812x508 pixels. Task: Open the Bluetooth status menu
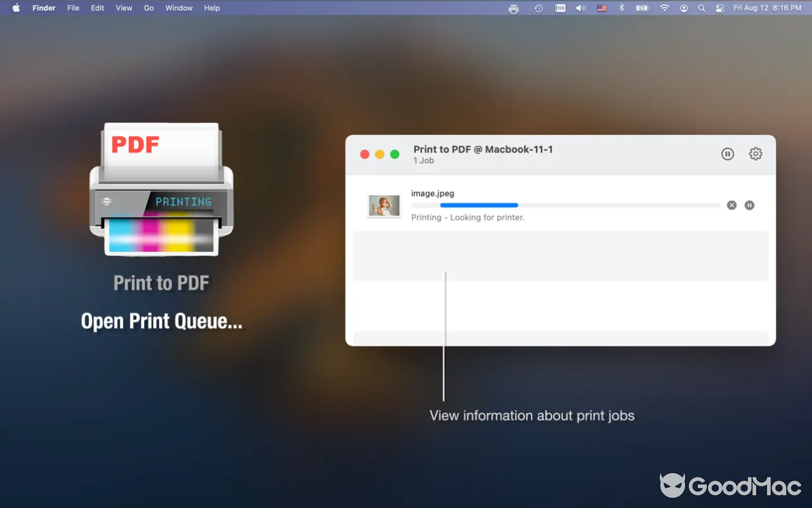point(621,8)
